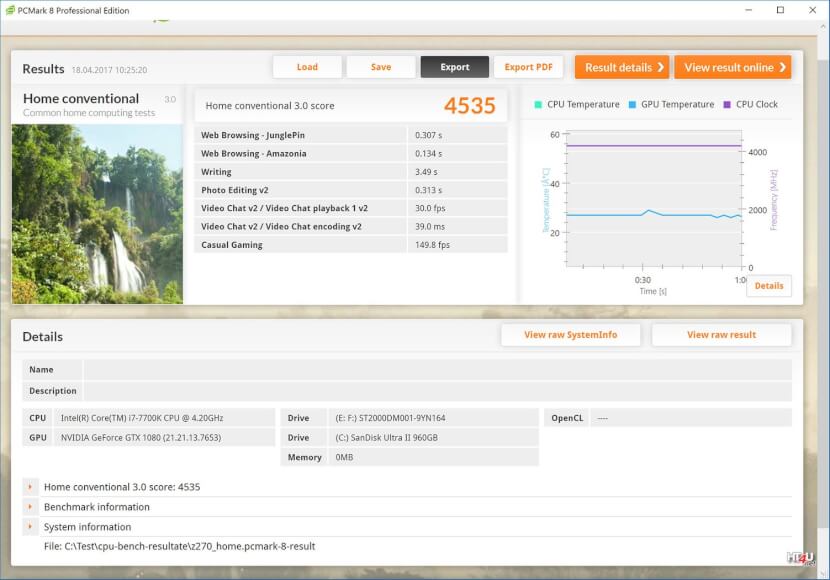Click the vertical scrollbar on the right

[824, 296]
